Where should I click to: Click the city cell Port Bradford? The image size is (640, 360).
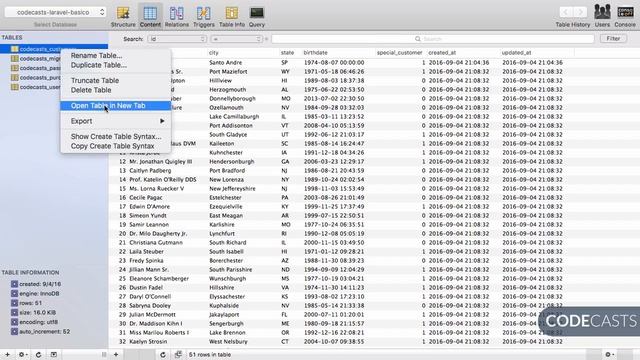click(x=227, y=171)
